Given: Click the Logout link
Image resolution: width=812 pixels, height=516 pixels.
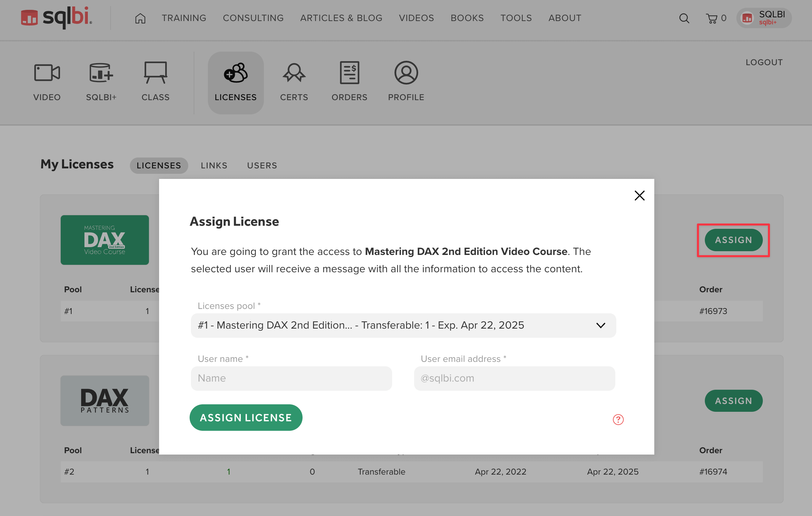Looking at the screenshot, I should 764,62.
